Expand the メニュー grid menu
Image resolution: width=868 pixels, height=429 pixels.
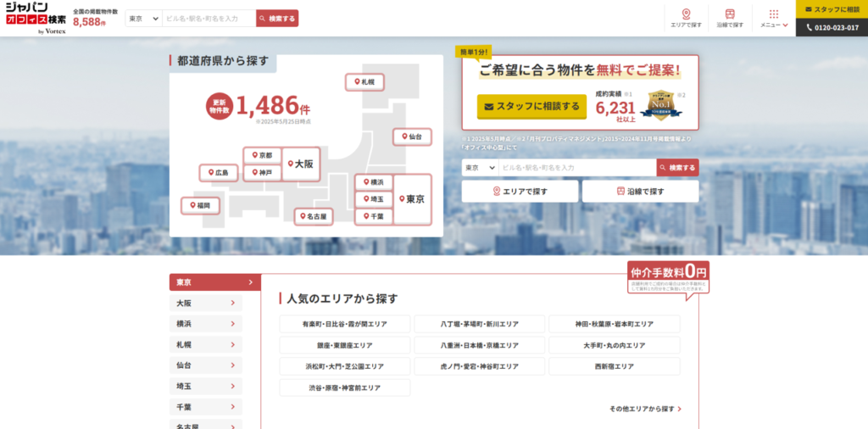pyautogui.click(x=774, y=19)
